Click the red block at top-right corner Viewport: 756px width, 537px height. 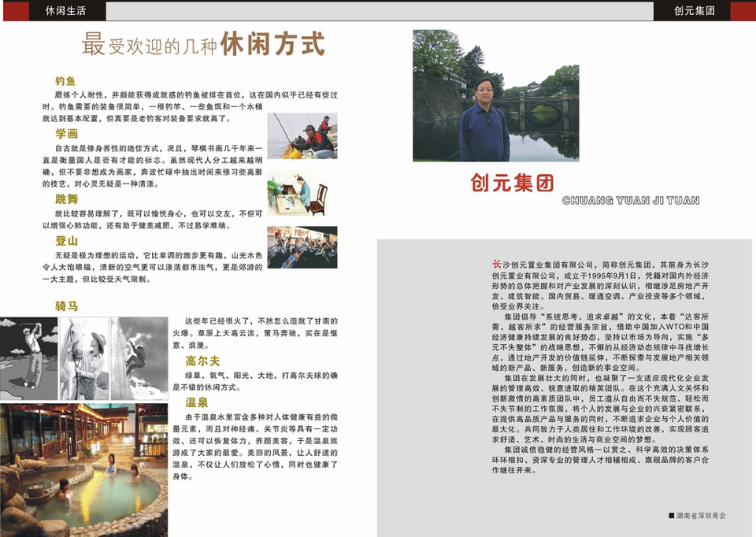point(743,11)
